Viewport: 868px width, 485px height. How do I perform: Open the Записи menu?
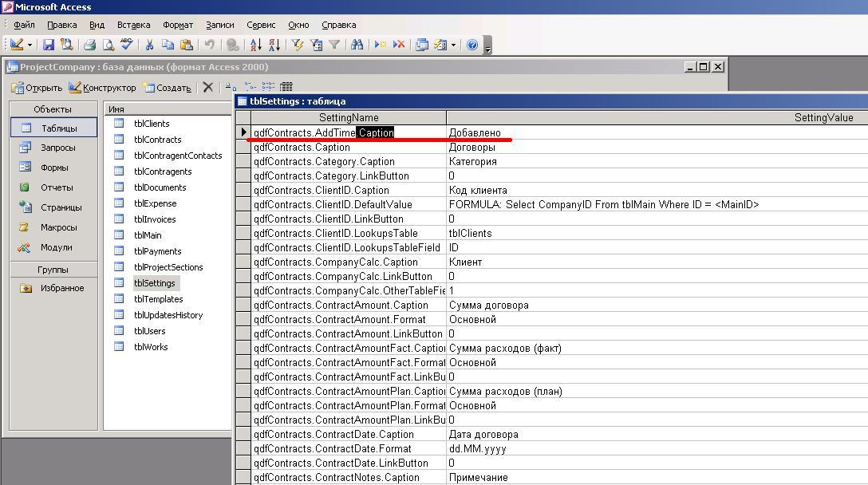pos(219,25)
